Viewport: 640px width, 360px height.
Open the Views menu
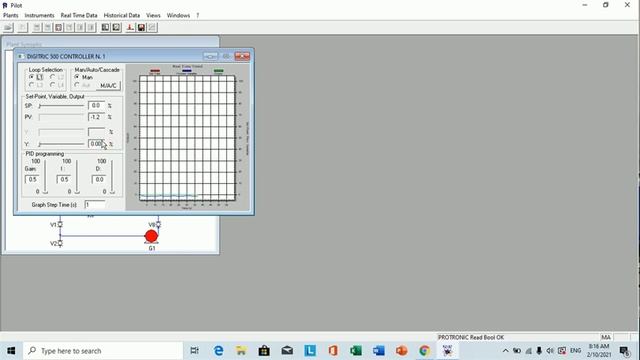[153, 15]
